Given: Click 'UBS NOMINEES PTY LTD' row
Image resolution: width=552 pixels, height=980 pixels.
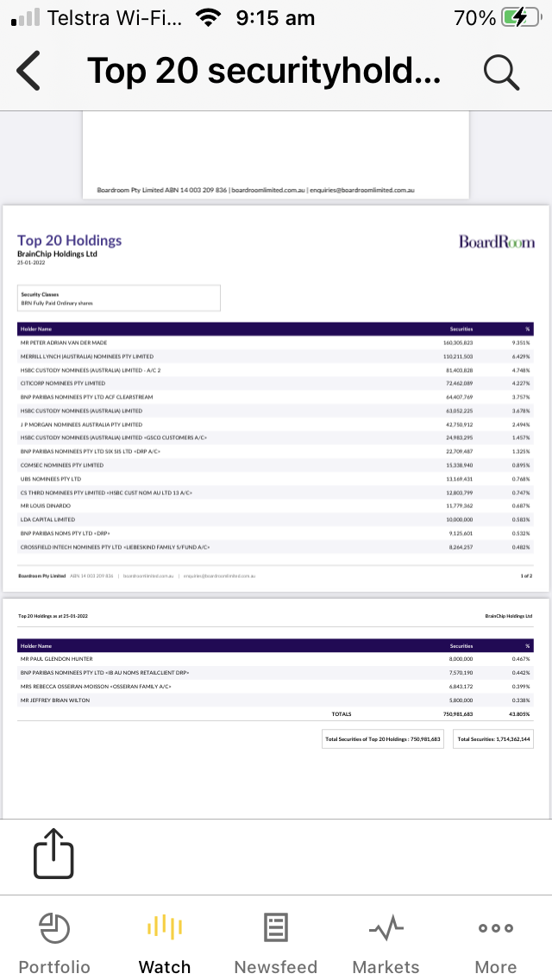Looking at the screenshot, I should point(275,479).
